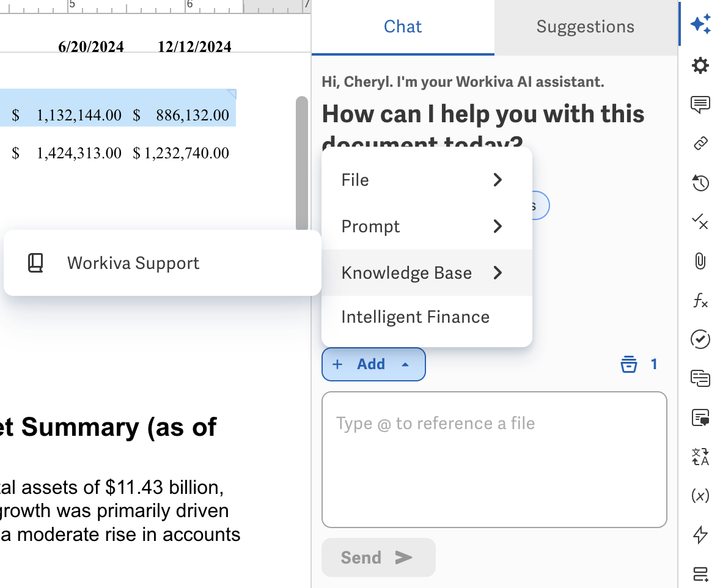Open the stacked text blocks sidebar icon
The height and width of the screenshot is (588, 720).
point(700,378)
